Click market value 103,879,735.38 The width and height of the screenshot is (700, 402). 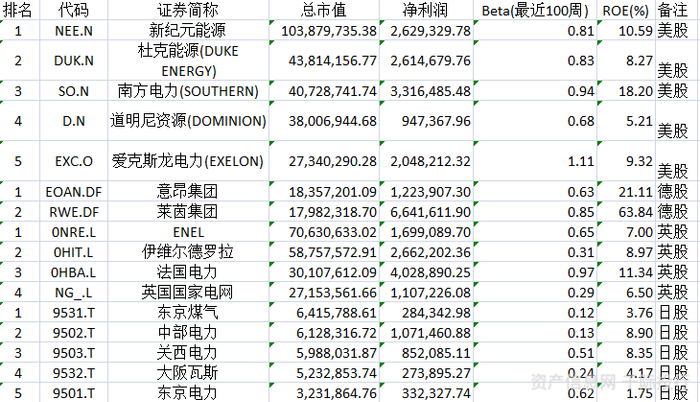[x=324, y=30]
